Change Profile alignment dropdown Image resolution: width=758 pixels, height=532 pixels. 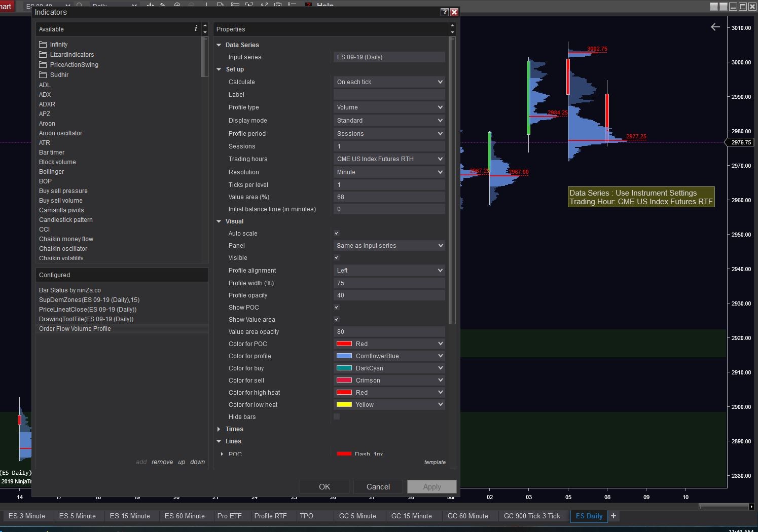tap(389, 271)
